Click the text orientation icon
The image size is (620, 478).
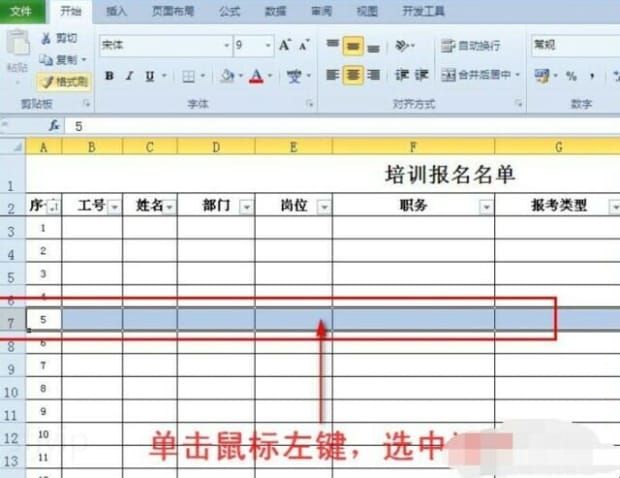tap(402, 45)
